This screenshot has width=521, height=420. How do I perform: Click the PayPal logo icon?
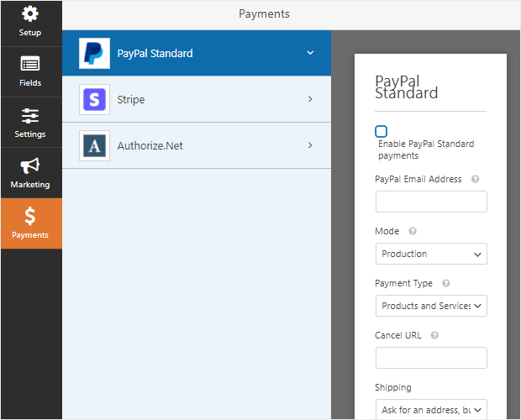click(94, 53)
